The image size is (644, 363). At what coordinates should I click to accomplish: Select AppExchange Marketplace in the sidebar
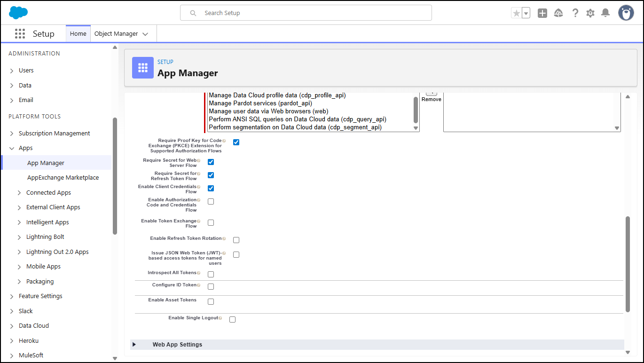click(x=63, y=178)
